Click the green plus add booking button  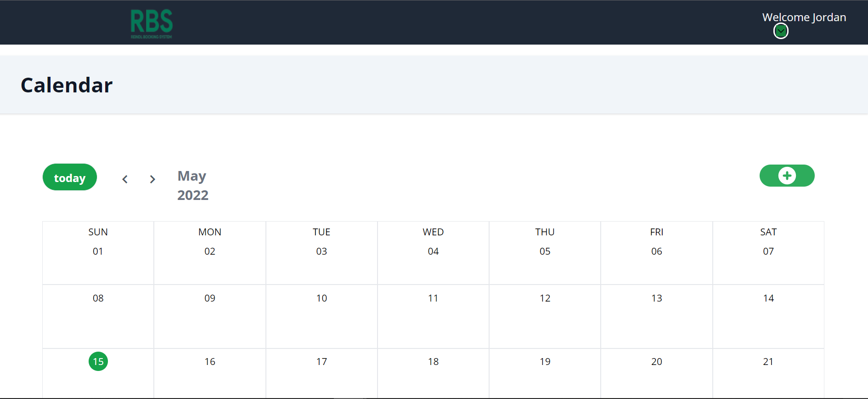(x=787, y=176)
